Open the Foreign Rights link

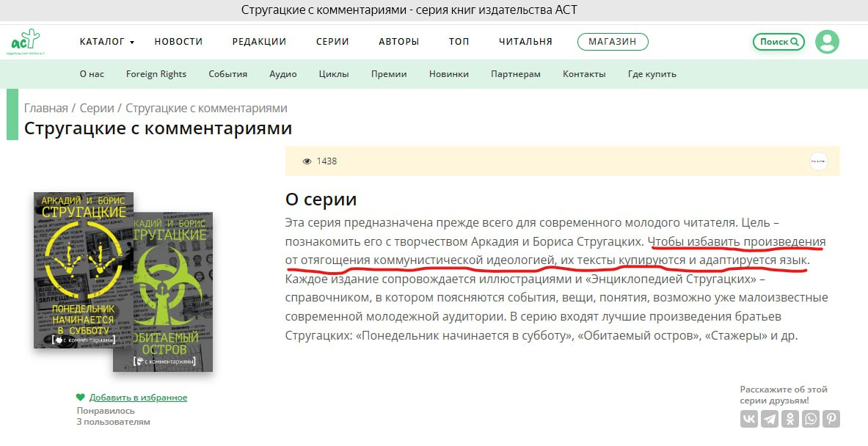click(x=156, y=74)
